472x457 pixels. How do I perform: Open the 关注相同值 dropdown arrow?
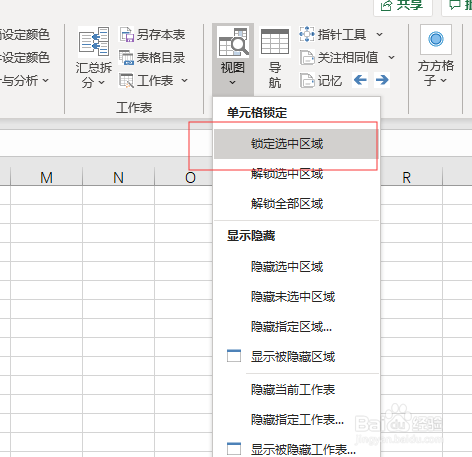tap(391, 58)
